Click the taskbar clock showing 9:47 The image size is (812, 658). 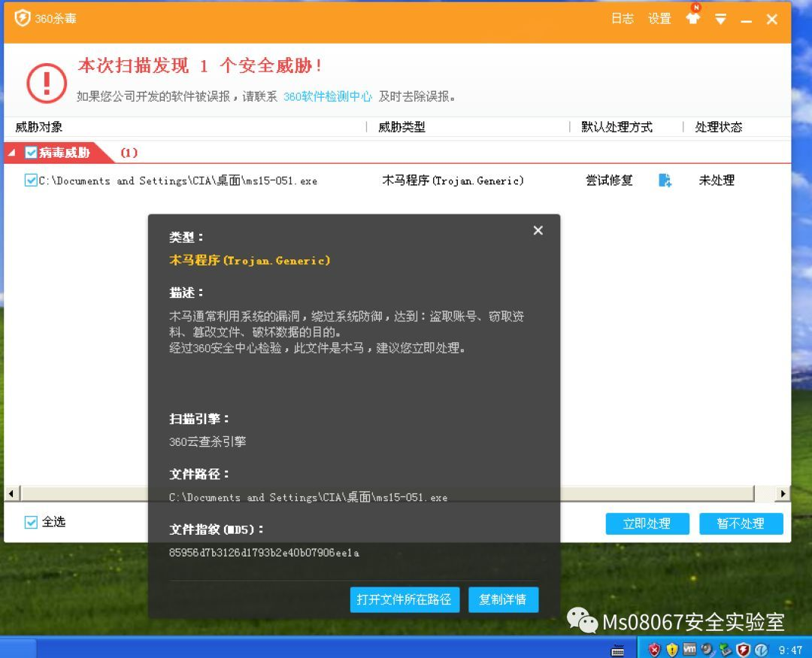click(790, 650)
